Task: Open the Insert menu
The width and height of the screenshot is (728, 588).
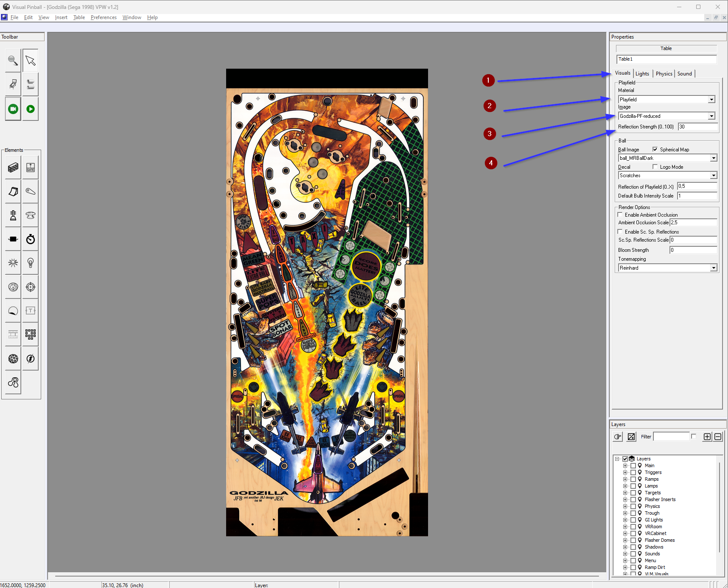Action: [x=61, y=17]
